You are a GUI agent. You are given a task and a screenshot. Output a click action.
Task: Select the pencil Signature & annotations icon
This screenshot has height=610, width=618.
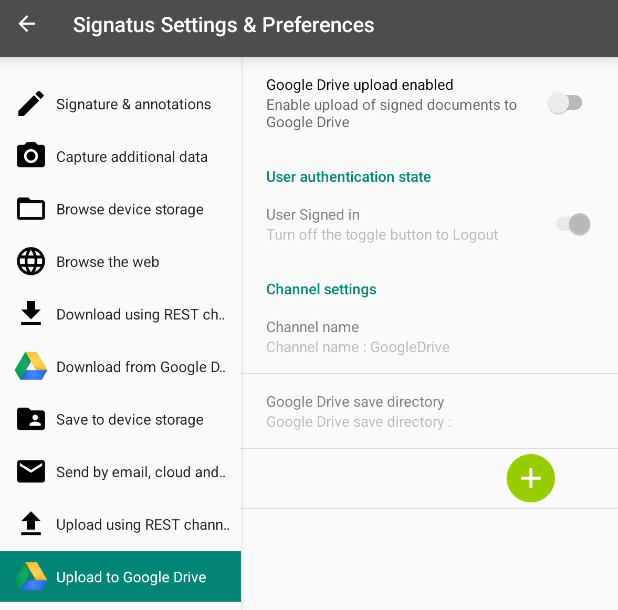click(x=31, y=104)
